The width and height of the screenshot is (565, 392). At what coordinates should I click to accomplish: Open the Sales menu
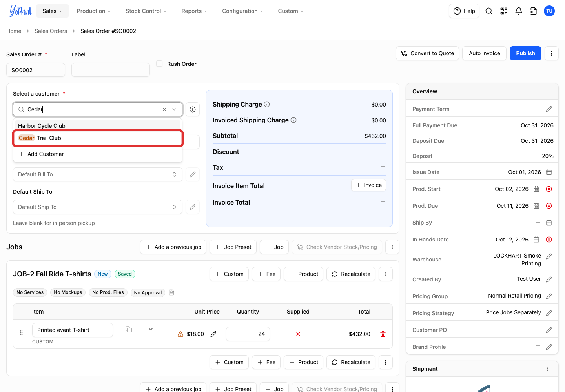(53, 11)
